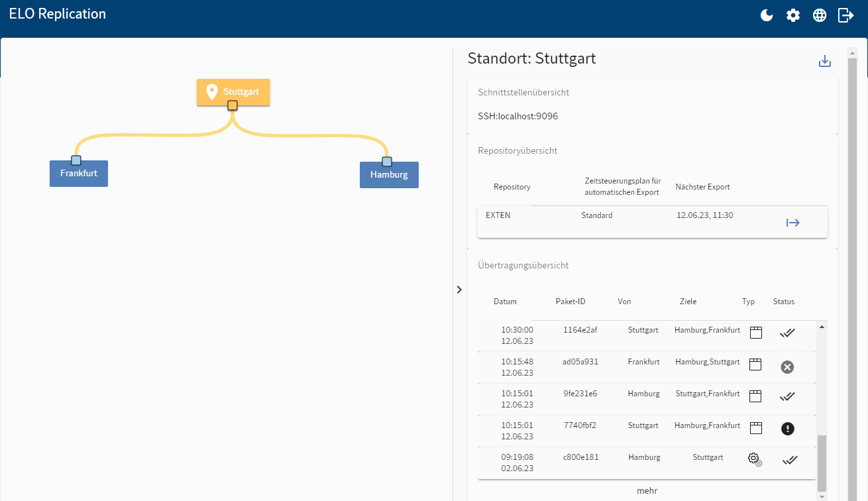Image resolution: width=868 pixels, height=501 pixels.
Task: Click the 09:19:08 02.06.23 date cell
Action: click(x=517, y=463)
